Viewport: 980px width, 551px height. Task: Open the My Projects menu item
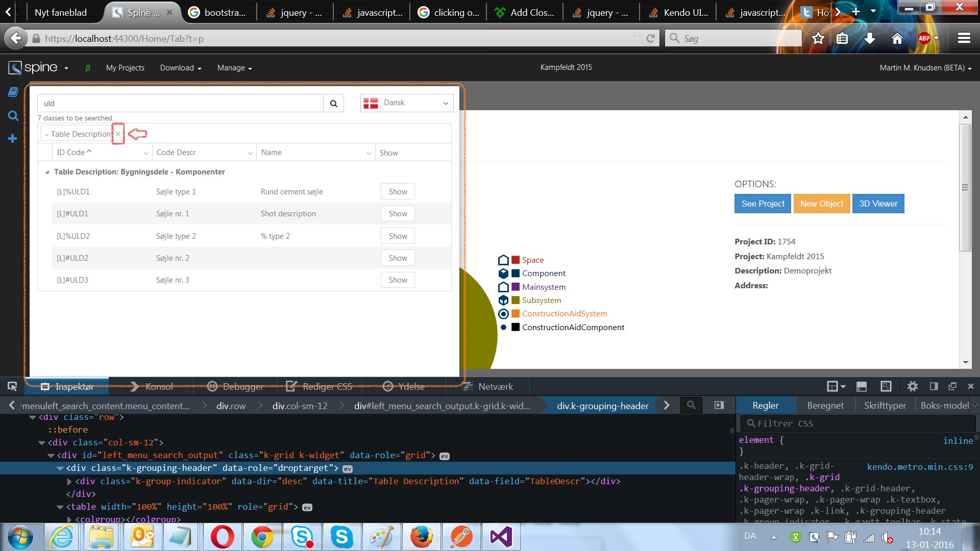tap(125, 68)
